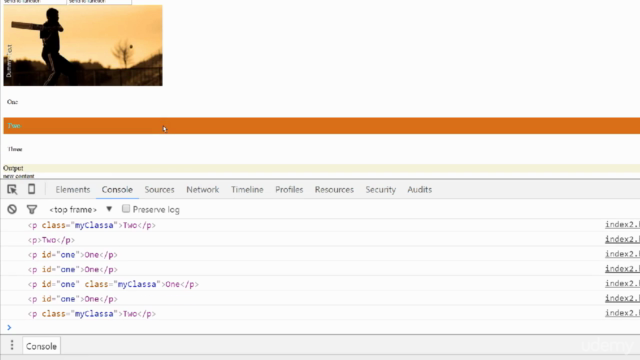Click the One paragraph on the page
This screenshot has height=360, width=640.
pos(12,102)
